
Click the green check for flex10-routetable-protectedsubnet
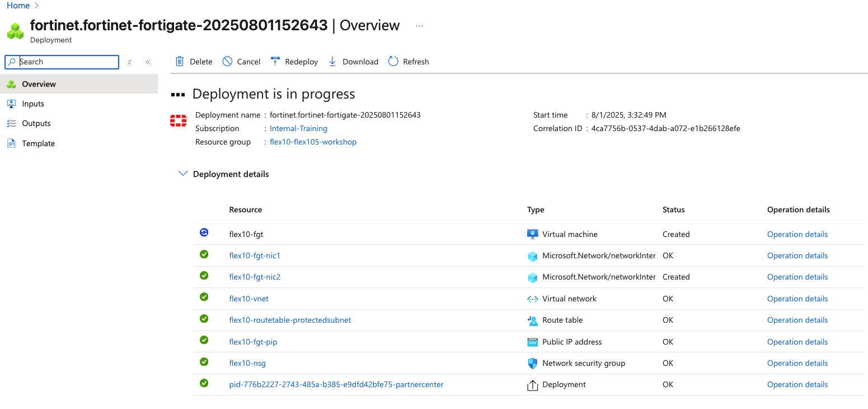click(204, 318)
